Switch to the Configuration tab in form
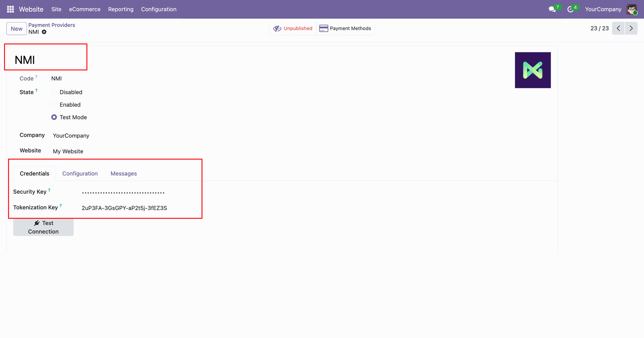Viewport: 644px width, 338px height. click(x=80, y=174)
